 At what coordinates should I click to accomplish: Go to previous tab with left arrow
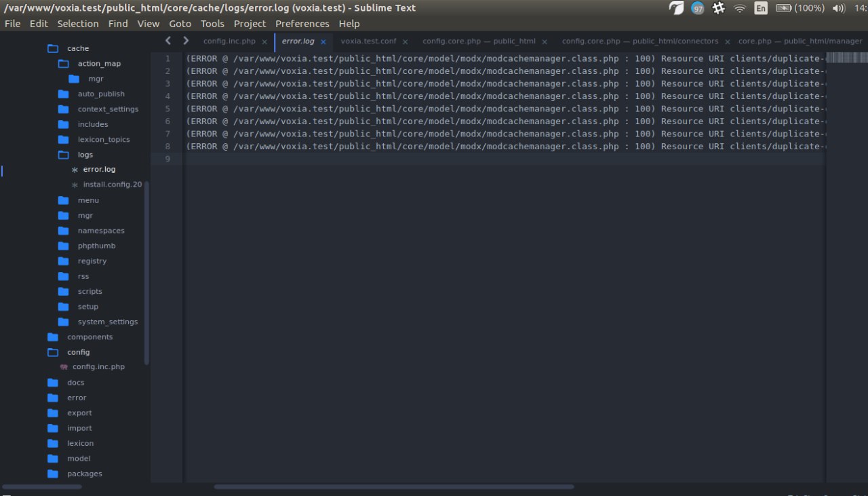(168, 41)
